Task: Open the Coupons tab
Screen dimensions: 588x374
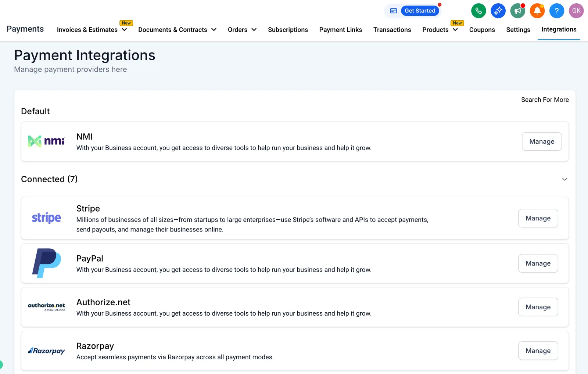Action: point(482,30)
